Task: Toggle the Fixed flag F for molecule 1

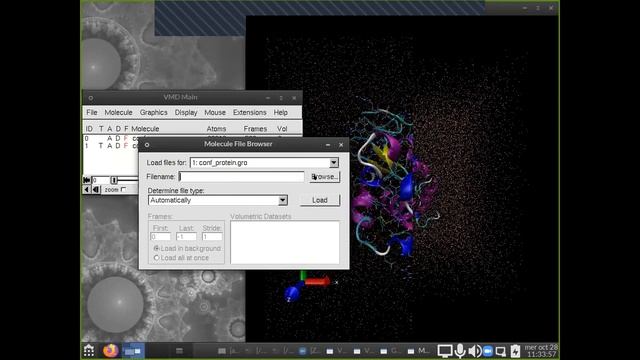Action: click(x=126, y=146)
